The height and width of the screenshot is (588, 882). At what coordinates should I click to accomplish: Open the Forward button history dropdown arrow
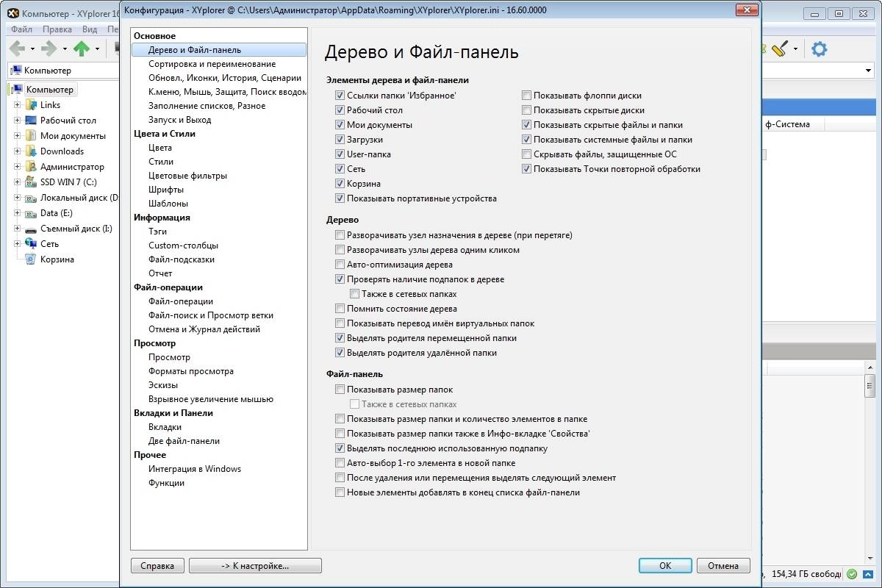coord(65,49)
